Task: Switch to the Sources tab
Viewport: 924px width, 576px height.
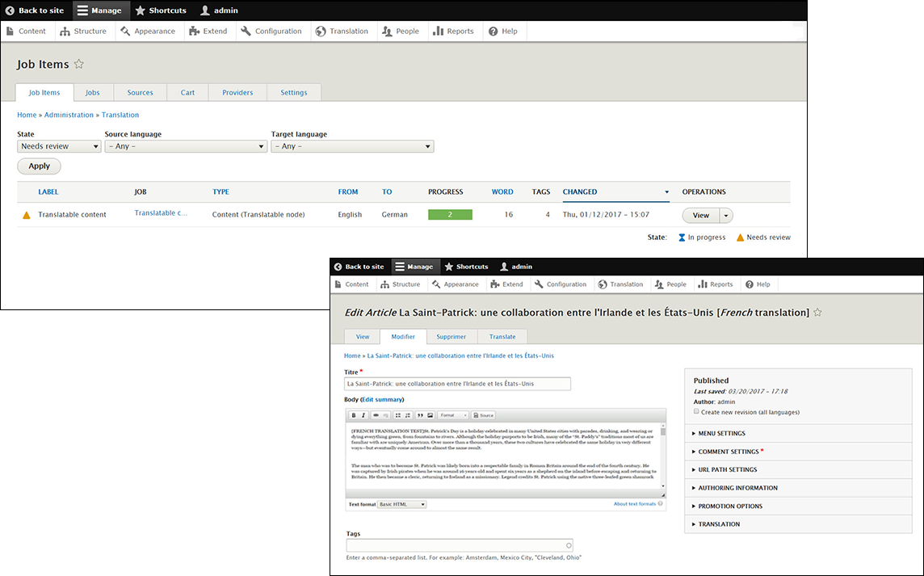Action: [x=140, y=92]
